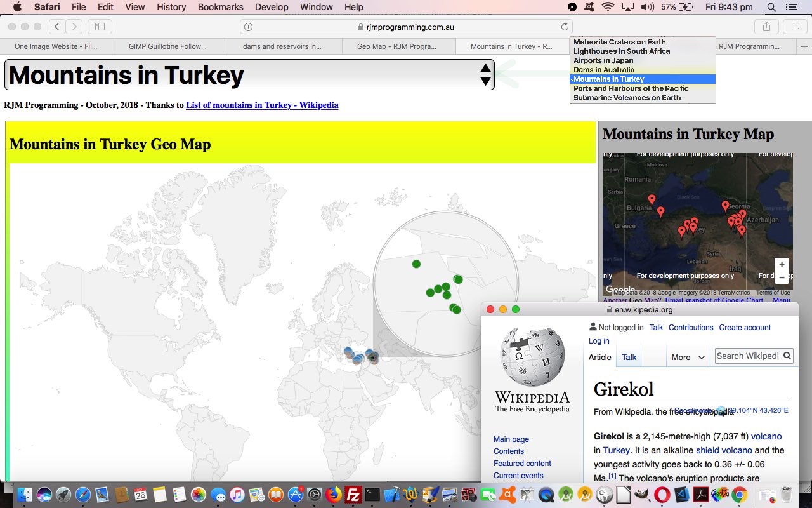812x508 pixels.
Task: Show the Safari sidebar
Action: click(100, 27)
